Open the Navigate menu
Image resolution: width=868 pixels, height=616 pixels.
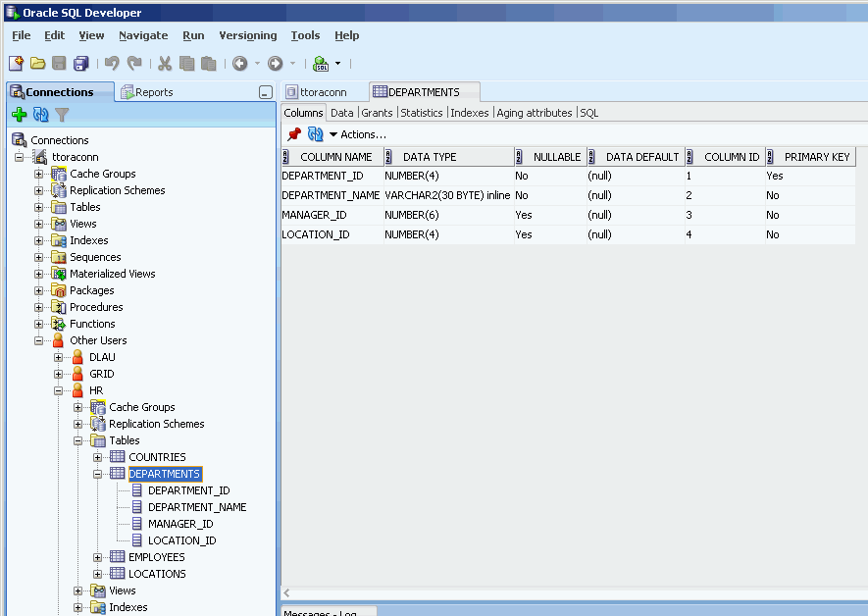143,35
